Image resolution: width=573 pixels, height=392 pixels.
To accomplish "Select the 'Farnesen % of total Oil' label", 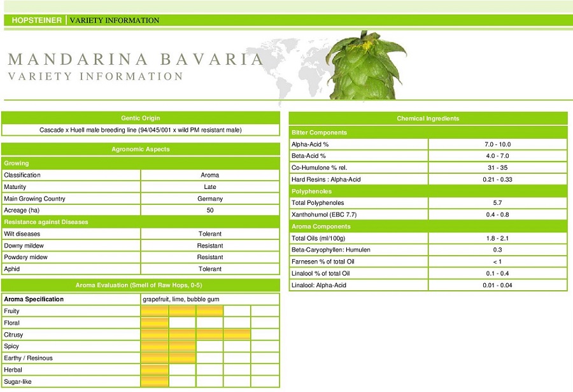I will pos(323,262).
